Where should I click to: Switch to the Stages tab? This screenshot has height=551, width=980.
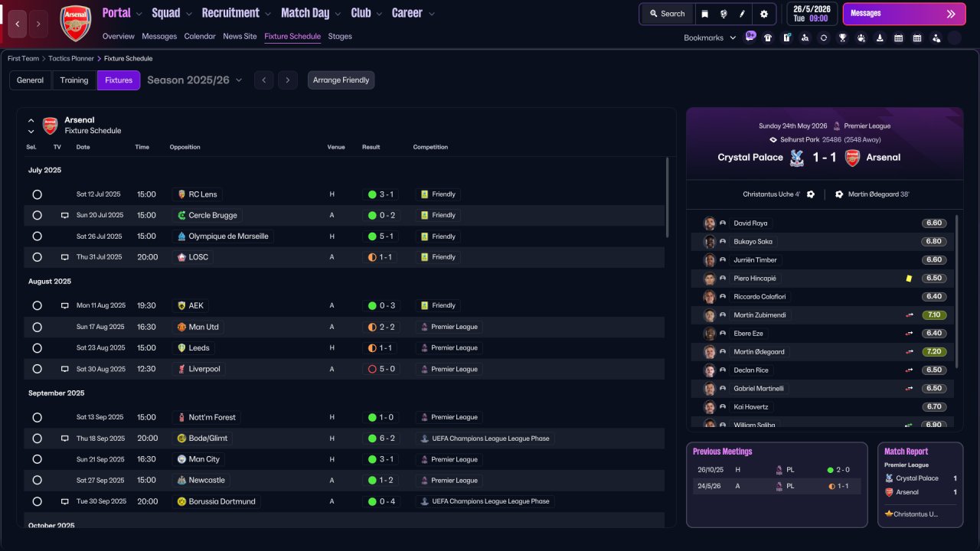click(x=340, y=36)
